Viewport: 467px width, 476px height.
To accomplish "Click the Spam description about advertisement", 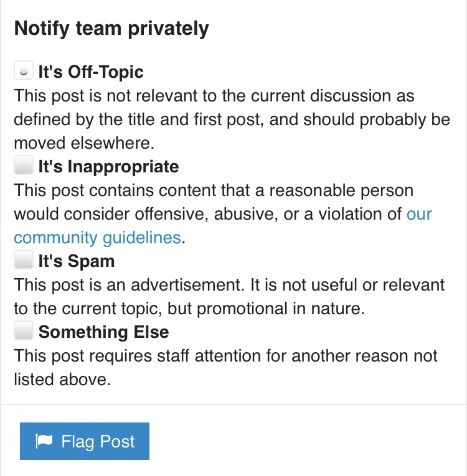I will [x=229, y=285].
